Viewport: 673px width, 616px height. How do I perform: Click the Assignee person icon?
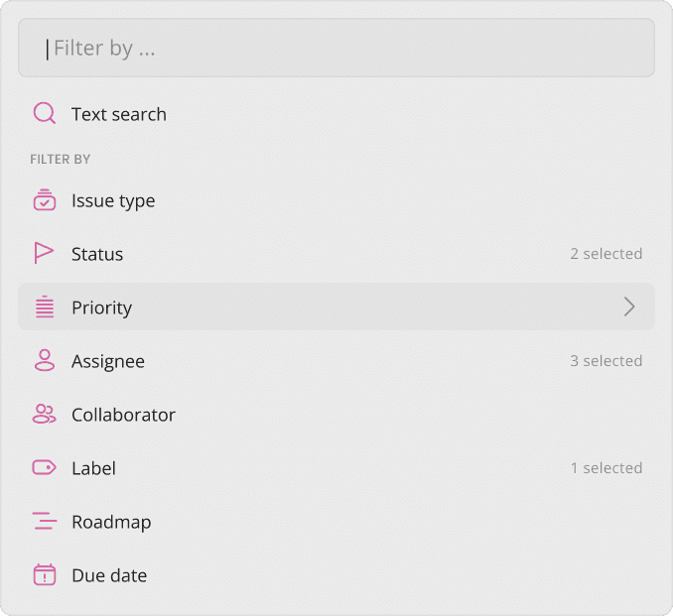point(45,360)
